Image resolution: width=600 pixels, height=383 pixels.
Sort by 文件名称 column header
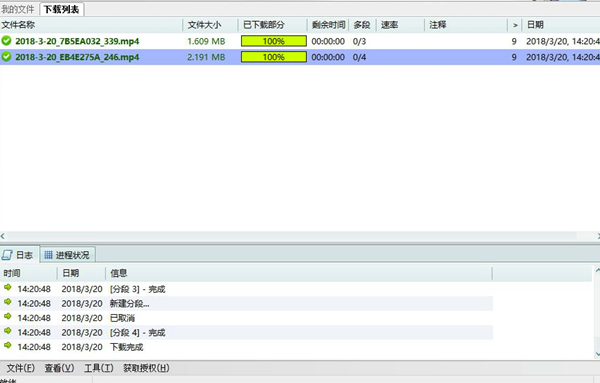point(91,25)
